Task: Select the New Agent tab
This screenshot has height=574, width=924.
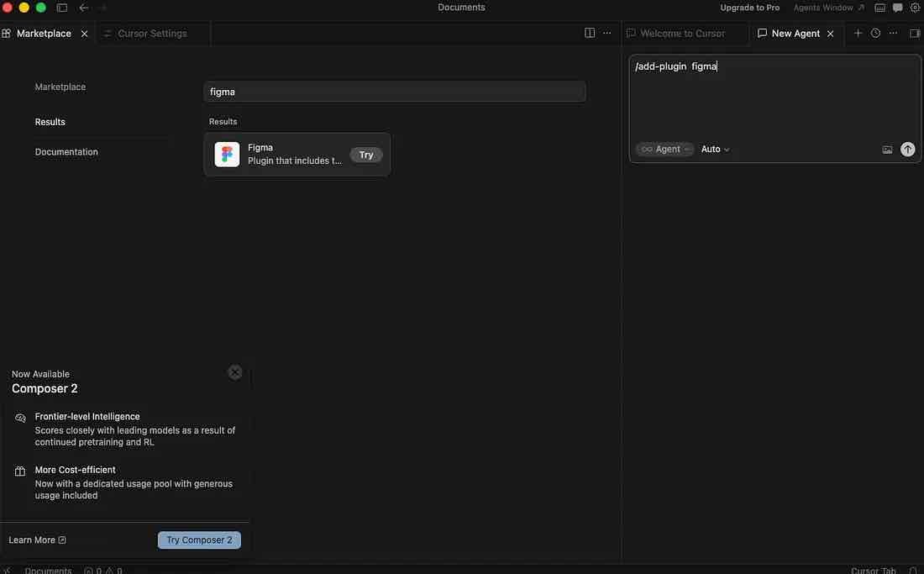Action: click(x=795, y=34)
